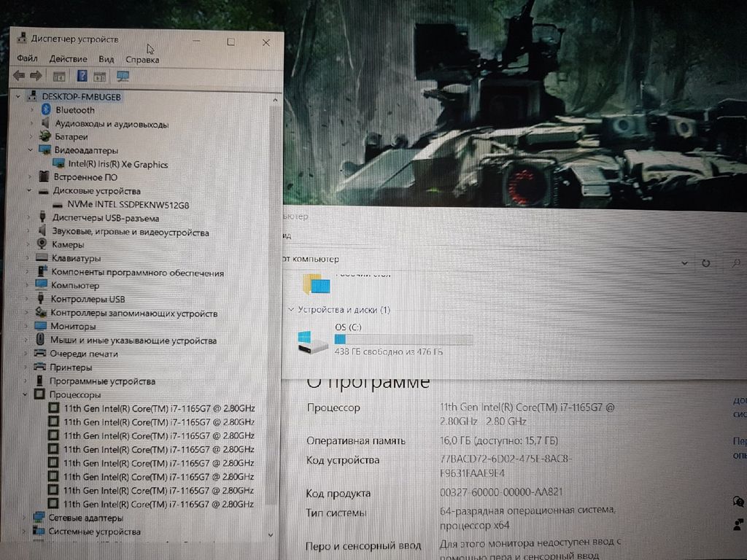Open the Файл menu

coord(27,59)
